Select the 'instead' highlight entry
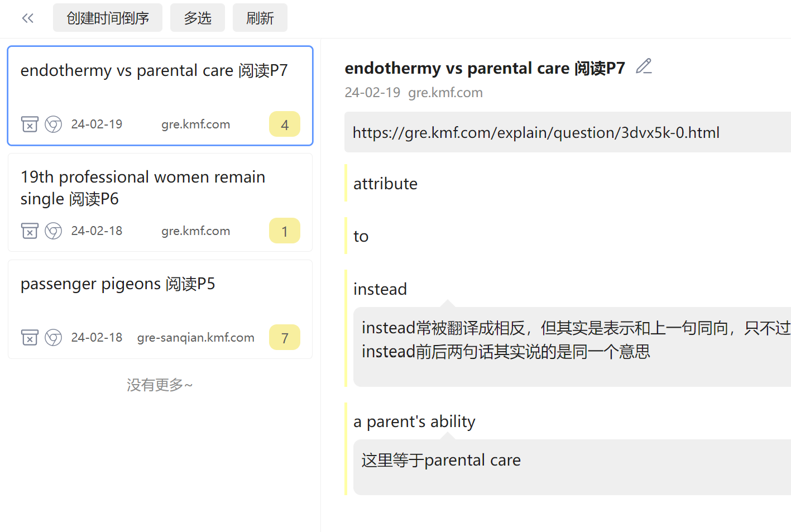 (x=380, y=289)
